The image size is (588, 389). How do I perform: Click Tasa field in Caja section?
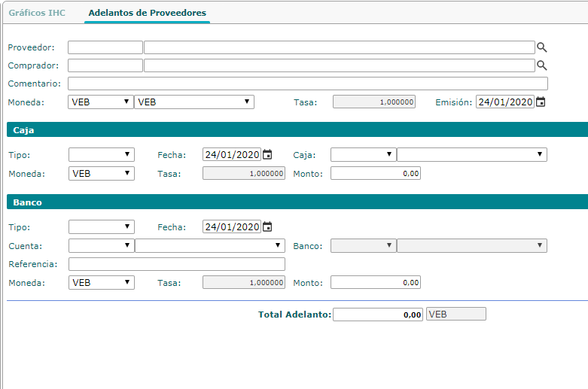coord(244,174)
